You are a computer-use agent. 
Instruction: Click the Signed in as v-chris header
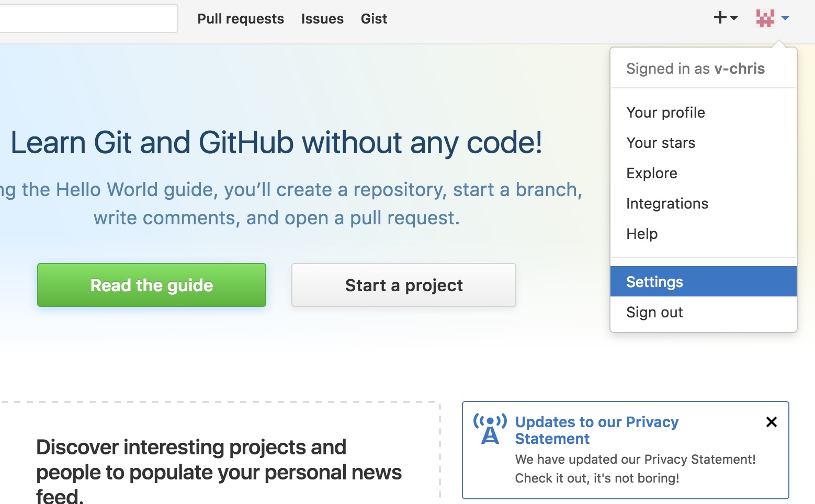click(x=695, y=68)
